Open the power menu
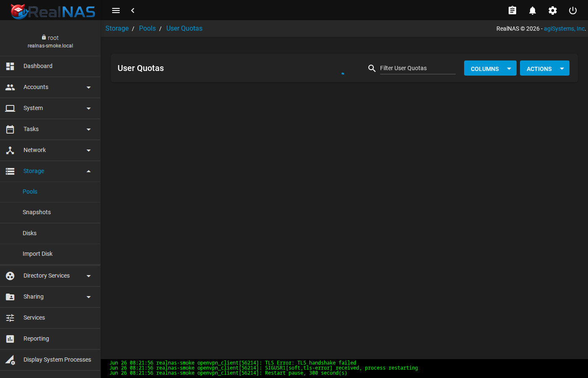Image resolution: width=588 pixels, height=378 pixels. pyautogui.click(x=573, y=10)
